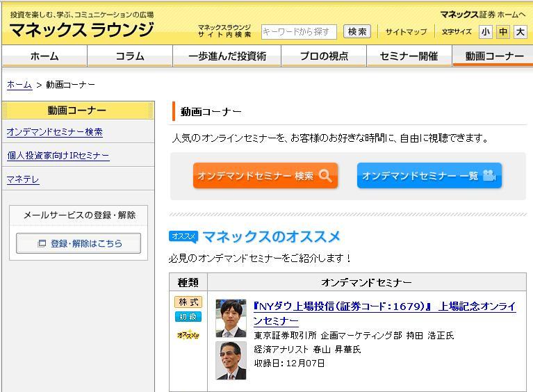This screenshot has height=392, width=533.
Task: Open the プロの視点 tab
Action: click(324, 56)
